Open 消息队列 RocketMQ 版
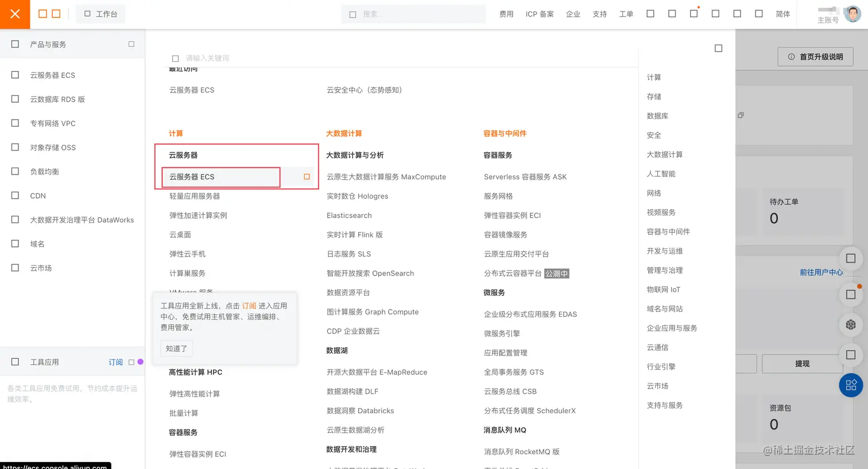The width and height of the screenshot is (868, 469). coord(522,452)
